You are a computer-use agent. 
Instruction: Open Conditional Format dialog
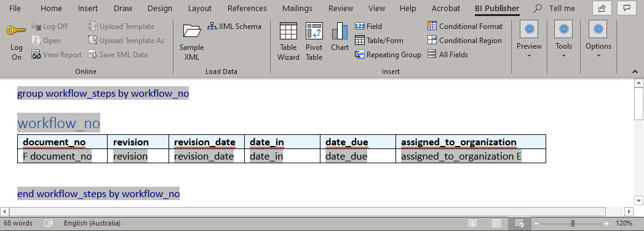[x=465, y=26]
